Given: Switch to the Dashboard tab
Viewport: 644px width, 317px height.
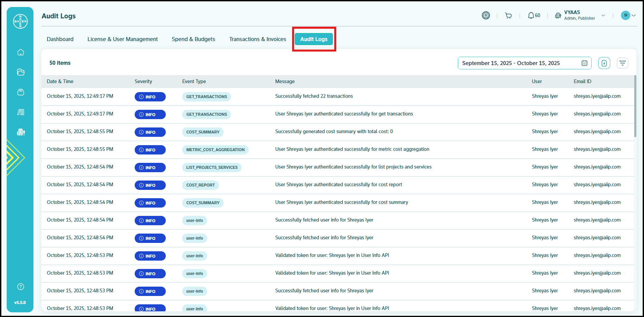Looking at the screenshot, I should pyautogui.click(x=60, y=39).
